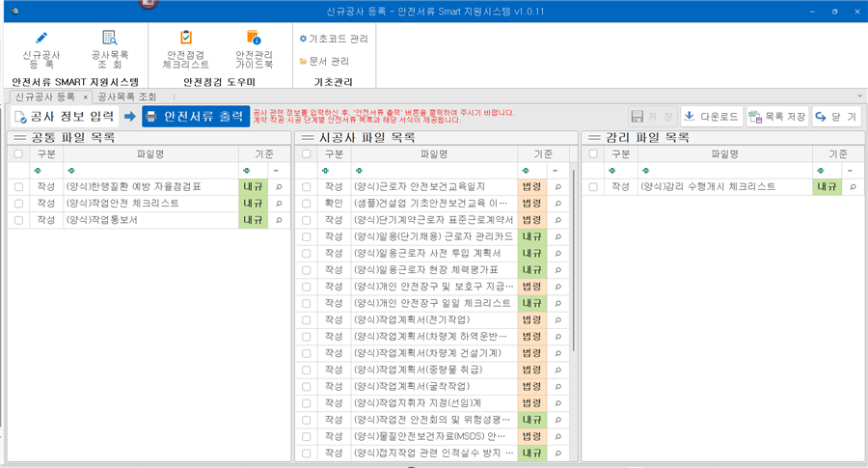868x468 pixels.
Task: Select (양식)작업계획서(차량계 하역운반… row text
Action: point(430,337)
